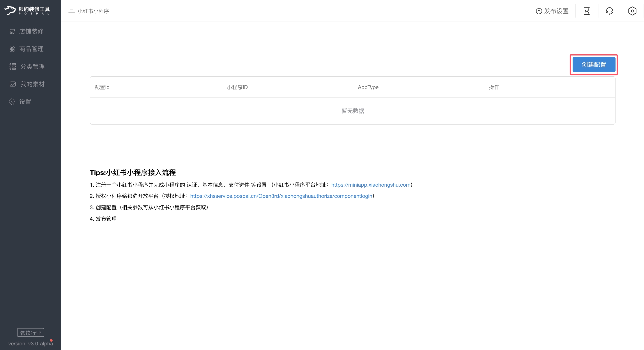The width and height of the screenshot is (644, 350).
Task: Click the hourglass history icon in top bar
Action: (587, 11)
